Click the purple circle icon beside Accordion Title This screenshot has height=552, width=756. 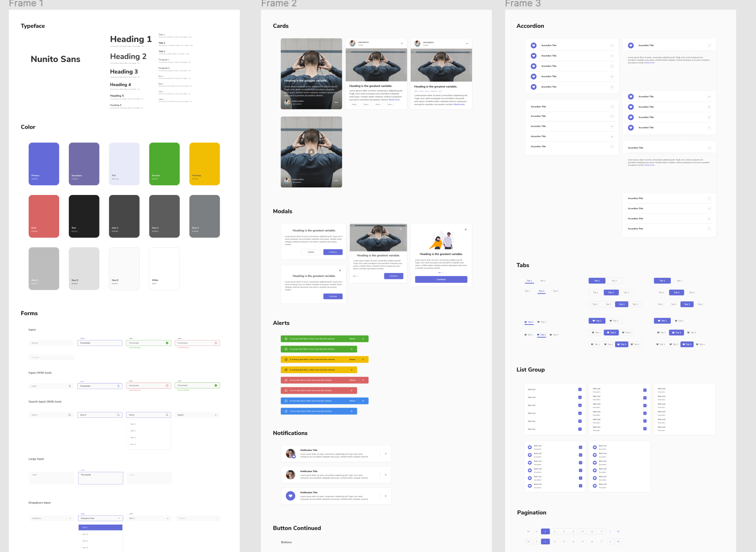(x=533, y=45)
